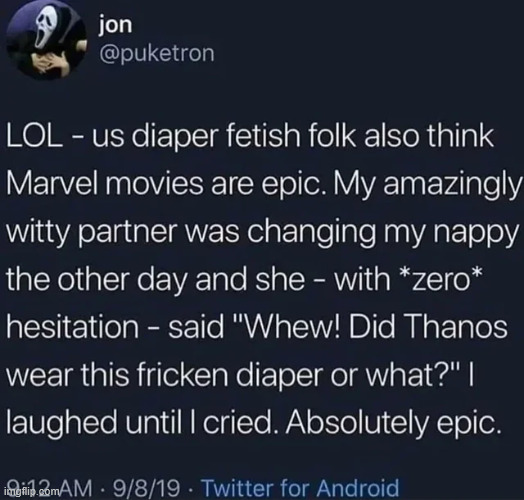Viewport: 524px width, 500px height.
Task: Click the closing phrase "Absolutely epic."
Action: [393, 423]
